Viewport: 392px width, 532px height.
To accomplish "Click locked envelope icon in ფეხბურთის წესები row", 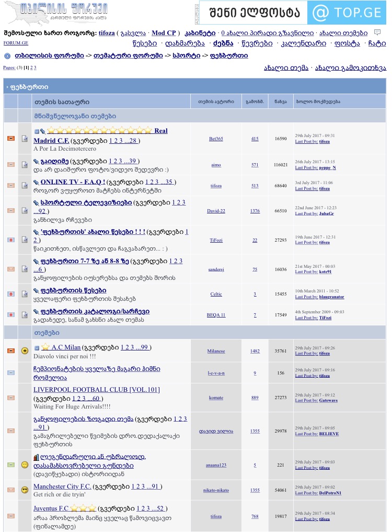I will click(x=11, y=294).
